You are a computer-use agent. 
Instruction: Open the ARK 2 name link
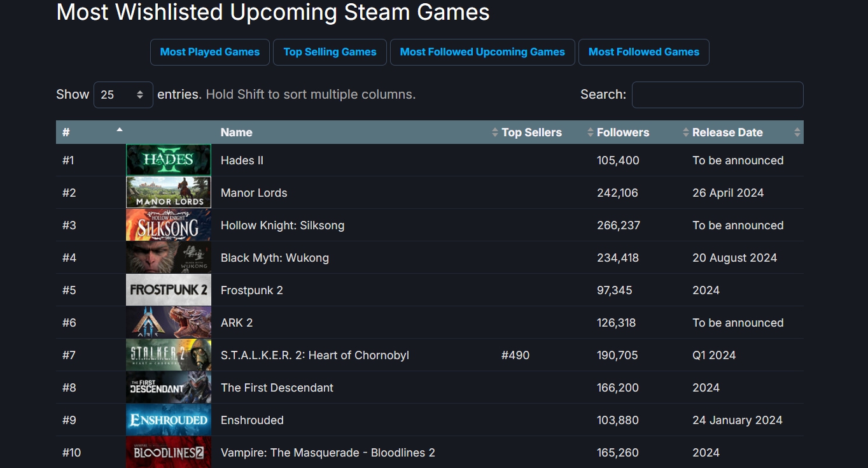[237, 323]
